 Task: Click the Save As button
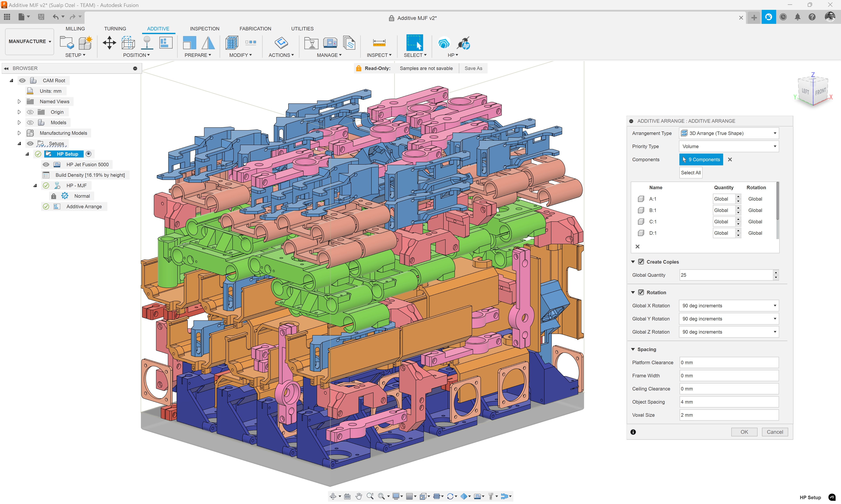[473, 68]
